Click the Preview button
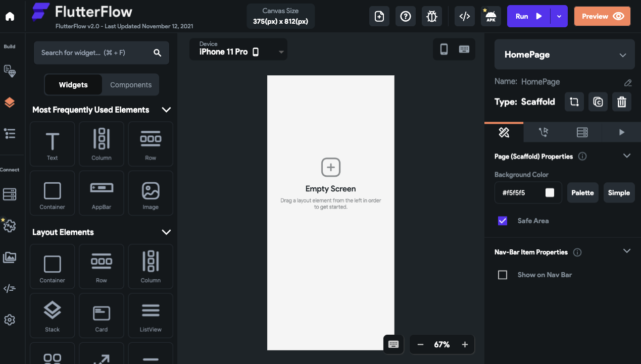Viewport: 641px width, 364px height. click(x=602, y=16)
